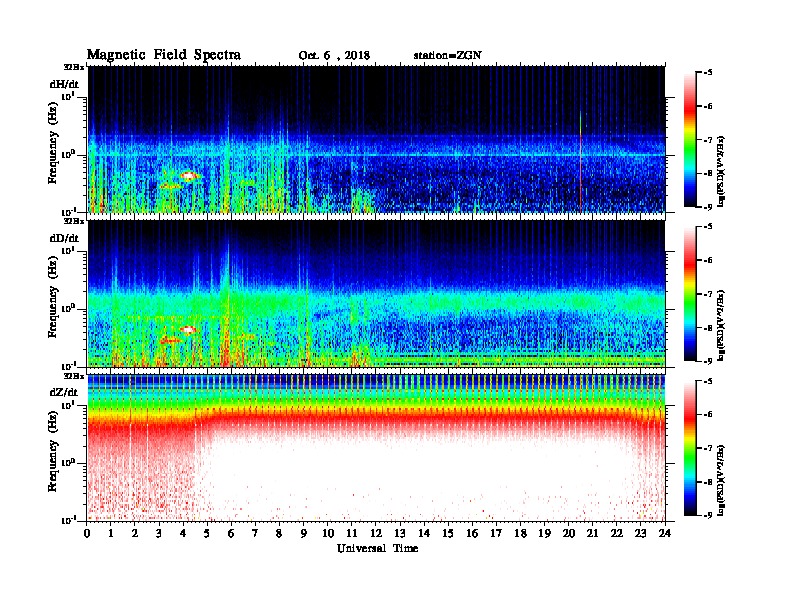Click the "Universal Time" axis title

[x=377, y=548]
